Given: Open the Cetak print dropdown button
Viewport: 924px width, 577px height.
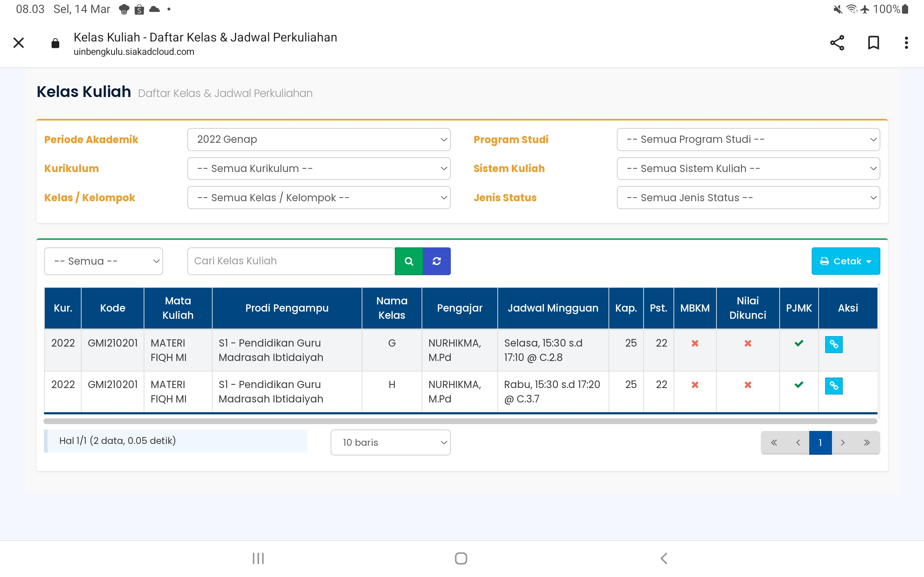Looking at the screenshot, I should 845,261.
